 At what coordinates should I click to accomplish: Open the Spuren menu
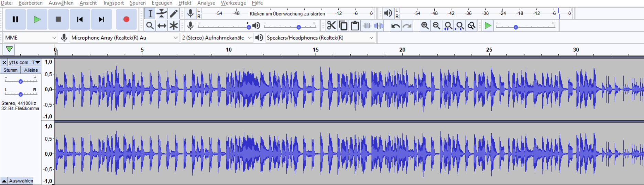[x=138, y=3]
